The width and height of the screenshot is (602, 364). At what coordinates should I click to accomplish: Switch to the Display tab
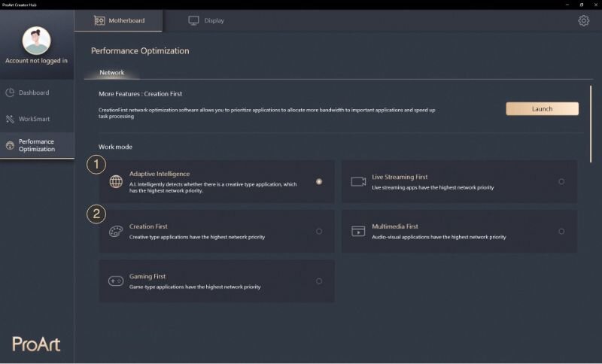click(x=206, y=21)
